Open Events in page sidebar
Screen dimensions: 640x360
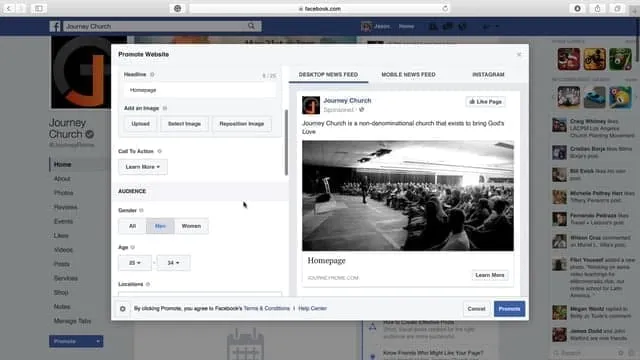[x=63, y=221]
